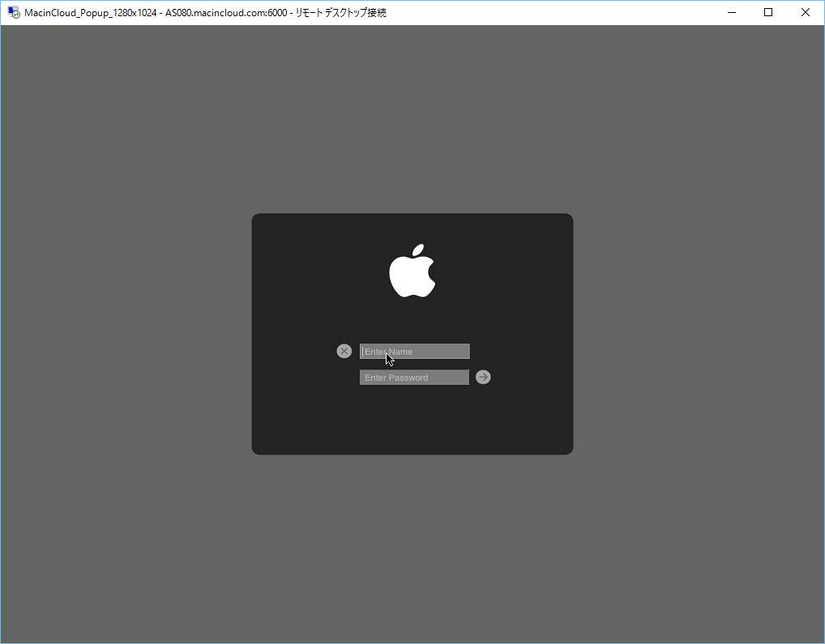
Task: Cancel login with the circled X icon
Action: pyautogui.click(x=344, y=352)
